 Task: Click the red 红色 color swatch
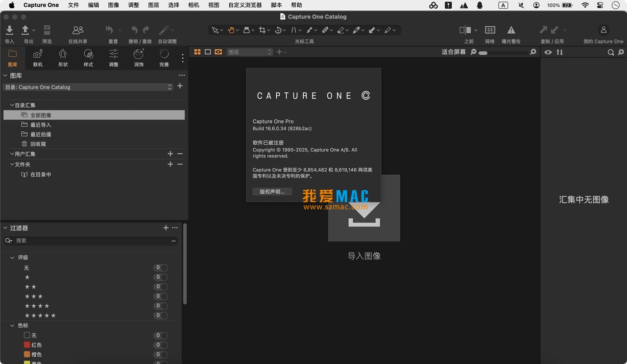coord(27,344)
